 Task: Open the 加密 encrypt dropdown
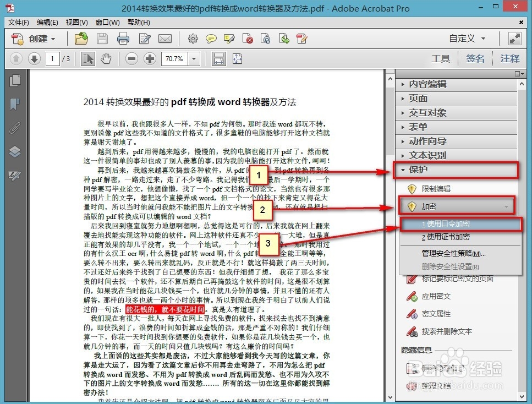point(457,206)
